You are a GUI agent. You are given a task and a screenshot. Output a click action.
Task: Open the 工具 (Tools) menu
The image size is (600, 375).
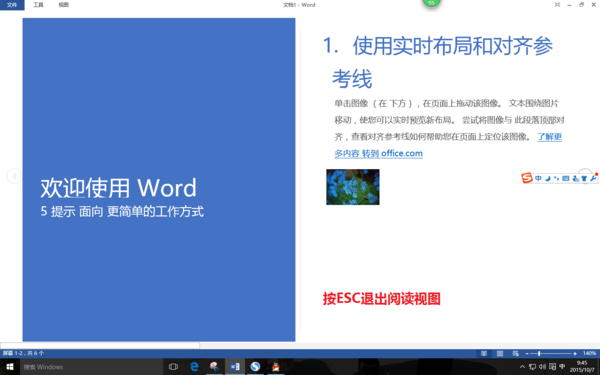tap(38, 5)
